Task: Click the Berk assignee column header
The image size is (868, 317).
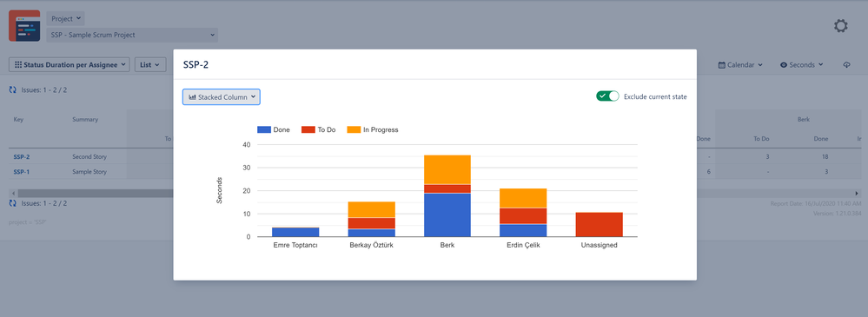Action: point(803,119)
